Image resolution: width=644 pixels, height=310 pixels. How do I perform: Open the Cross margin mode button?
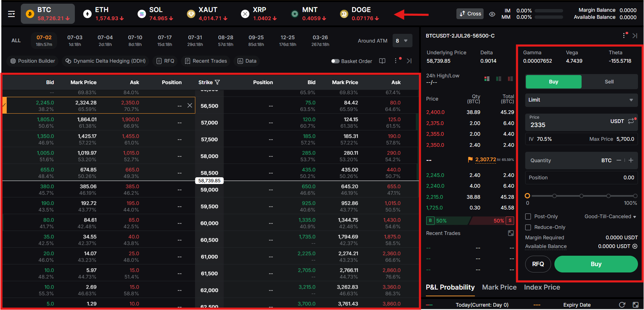470,14
